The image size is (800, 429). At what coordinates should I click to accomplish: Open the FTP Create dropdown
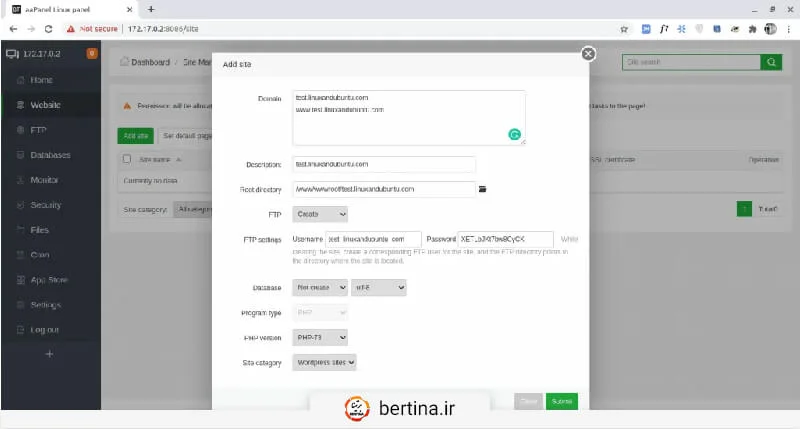tap(320, 214)
